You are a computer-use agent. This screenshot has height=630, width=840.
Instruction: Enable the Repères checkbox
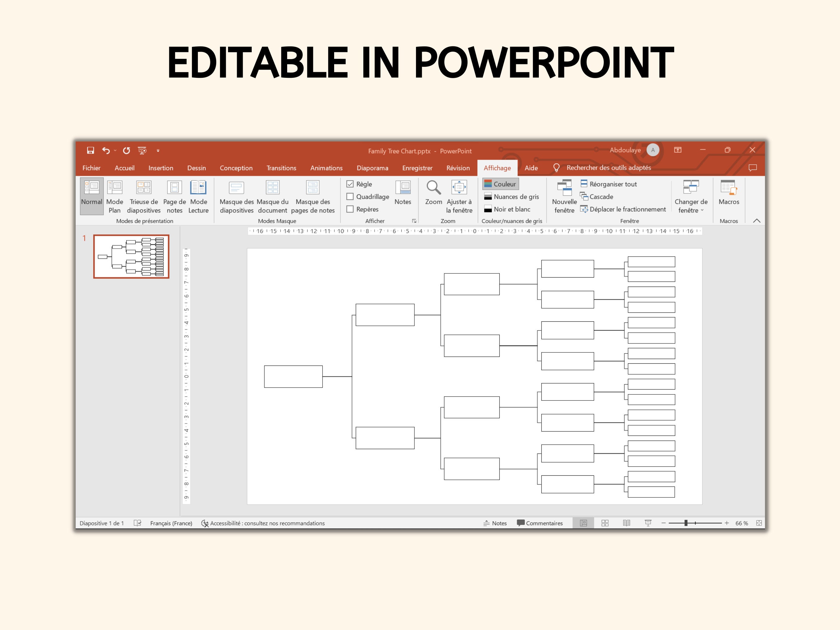point(350,209)
